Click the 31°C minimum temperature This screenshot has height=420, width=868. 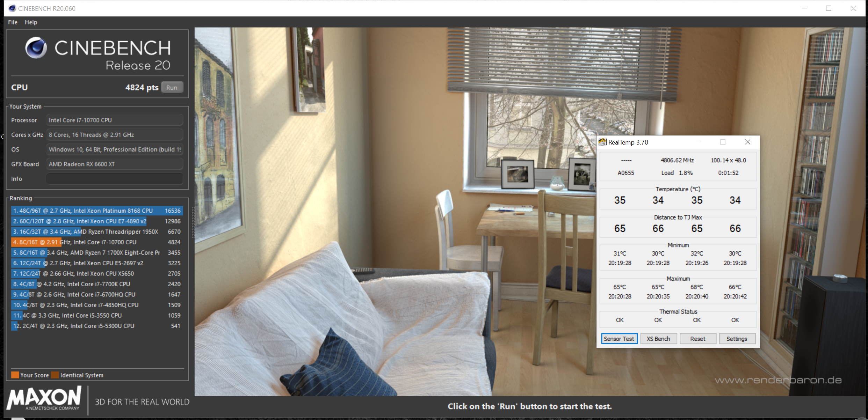[620, 253]
